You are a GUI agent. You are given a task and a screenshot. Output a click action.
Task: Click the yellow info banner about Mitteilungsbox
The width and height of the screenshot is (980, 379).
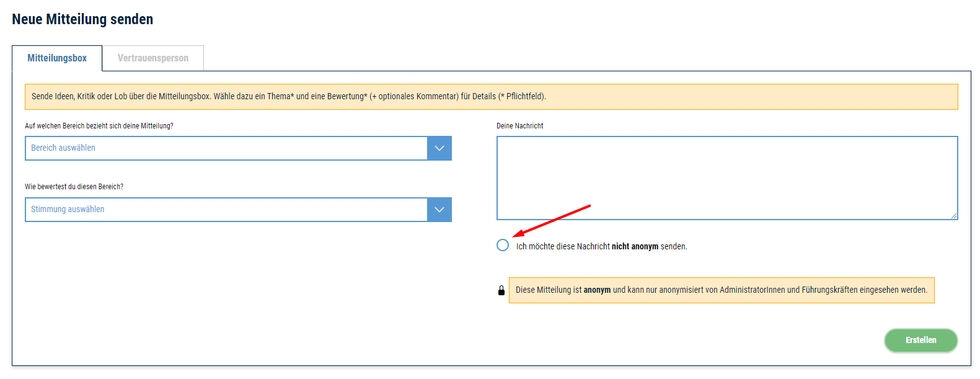point(492,97)
